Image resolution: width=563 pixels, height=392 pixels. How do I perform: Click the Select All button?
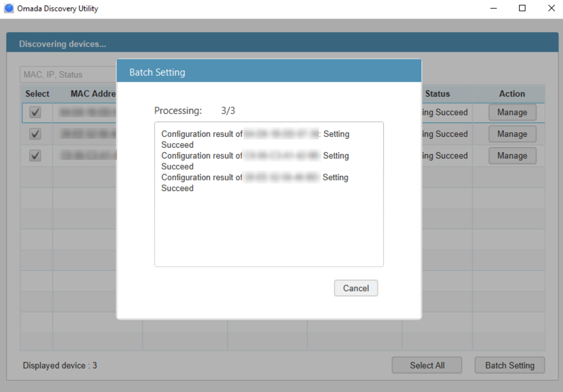tap(427, 365)
